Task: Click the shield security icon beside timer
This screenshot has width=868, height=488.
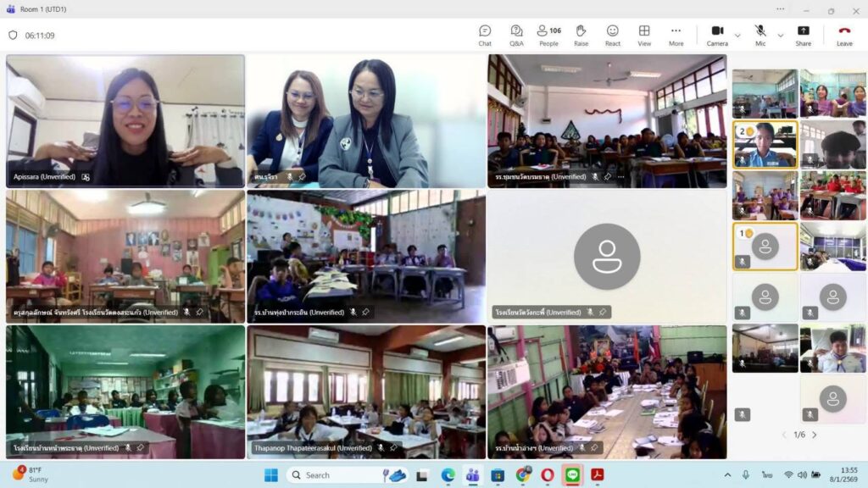Action: [x=13, y=36]
